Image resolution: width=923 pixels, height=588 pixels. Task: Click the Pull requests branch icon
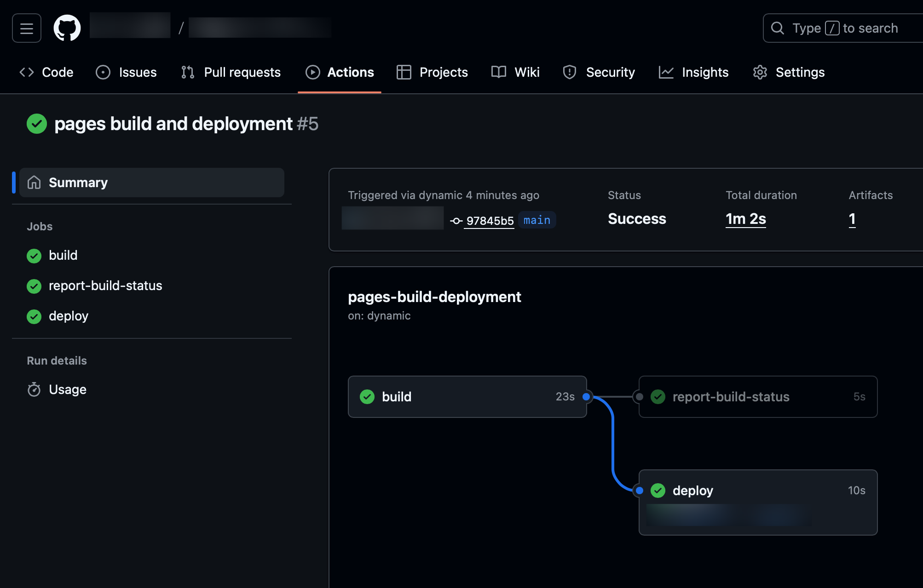tap(188, 72)
